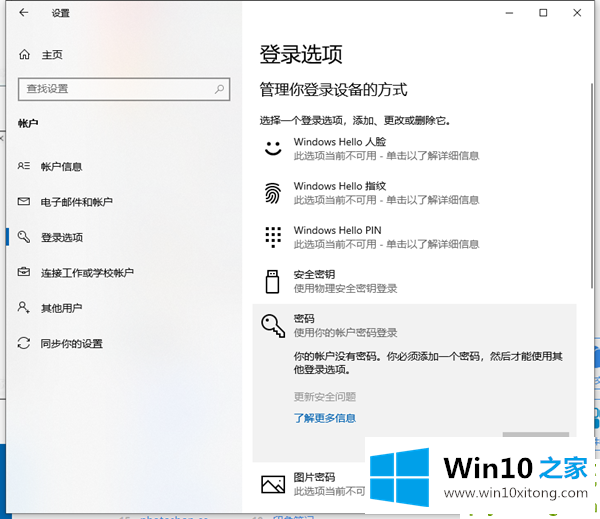Focus the 查找设置 search box
The height and width of the screenshot is (519, 600).
124,89
